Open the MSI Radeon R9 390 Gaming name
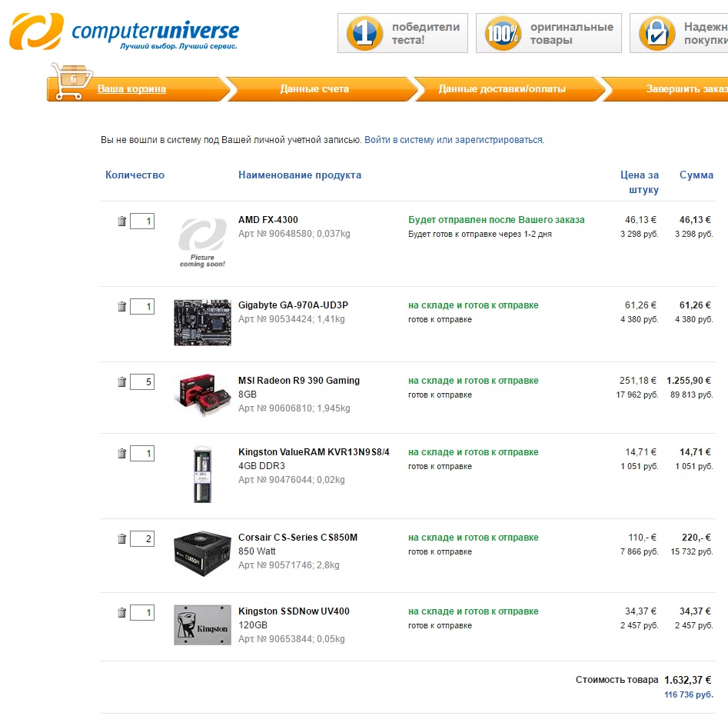Image resolution: width=728 pixels, height=716 pixels. click(299, 380)
